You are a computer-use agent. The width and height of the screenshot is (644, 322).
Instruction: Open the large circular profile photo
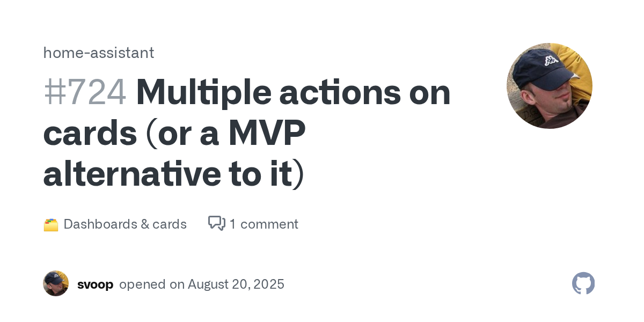[x=550, y=86]
